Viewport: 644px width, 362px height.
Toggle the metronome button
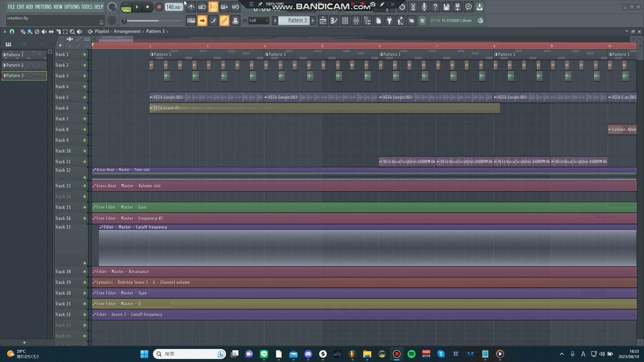(191, 7)
